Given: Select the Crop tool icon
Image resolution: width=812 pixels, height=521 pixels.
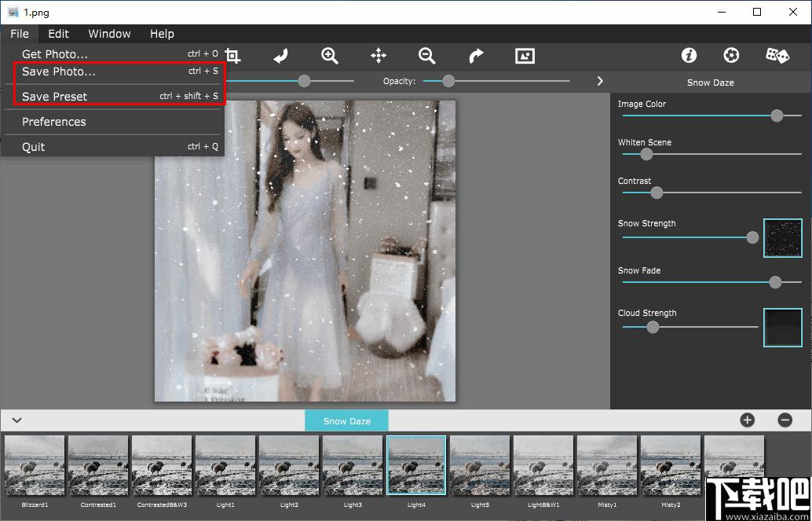Looking at the screenshot, I should (x=233, y=56).
